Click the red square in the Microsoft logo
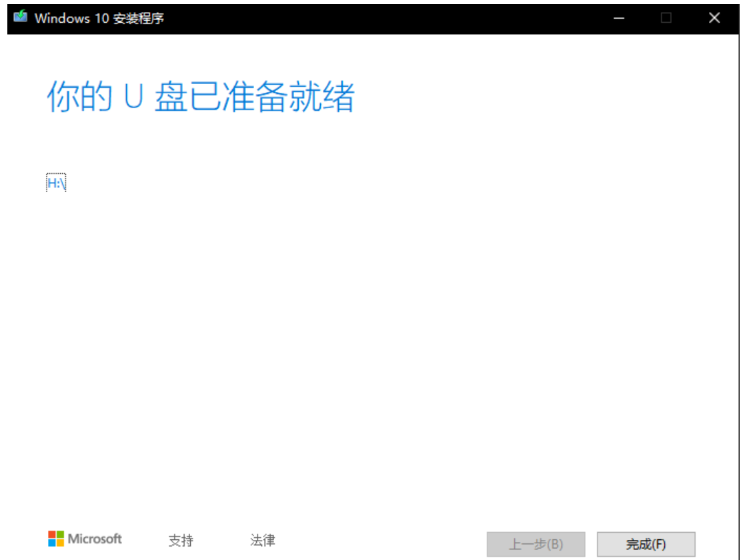The image size is (743, 560). coord(53,535)
